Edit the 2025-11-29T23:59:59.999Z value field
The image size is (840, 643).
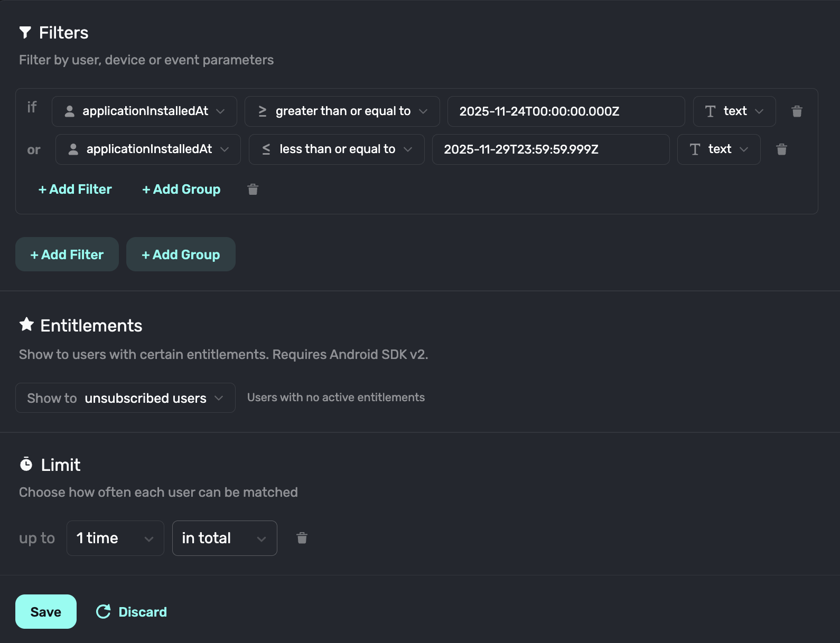(x=550, y=149)
